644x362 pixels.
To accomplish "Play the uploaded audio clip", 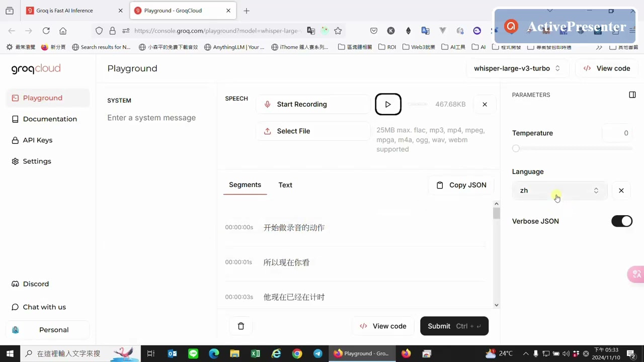I will click(x=388, y=104).
